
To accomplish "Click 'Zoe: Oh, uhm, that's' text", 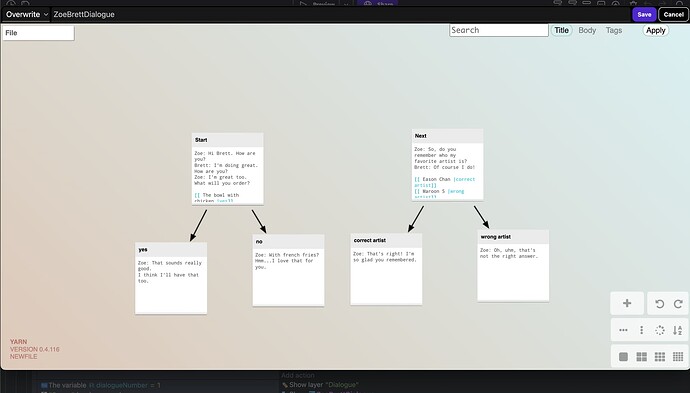I will 507,250.
